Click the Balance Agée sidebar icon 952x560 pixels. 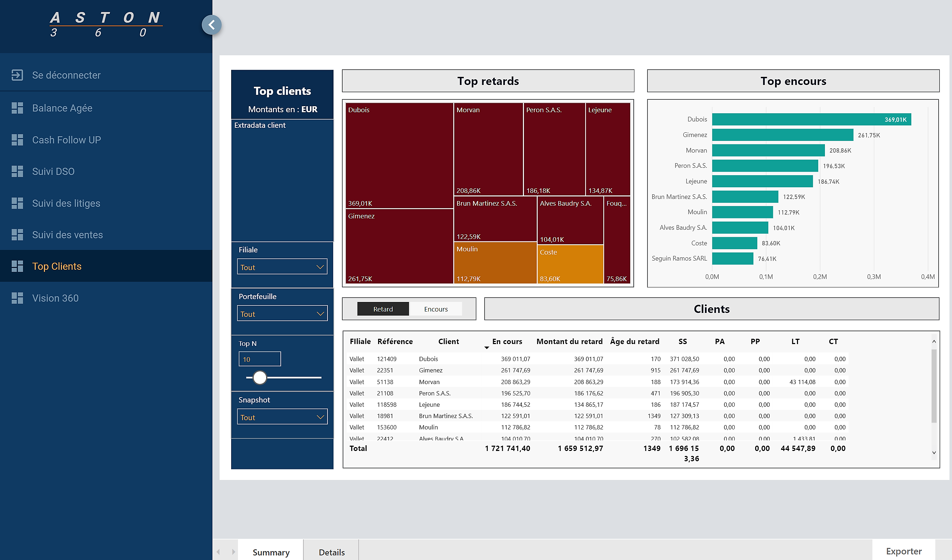tap(17, 107)
